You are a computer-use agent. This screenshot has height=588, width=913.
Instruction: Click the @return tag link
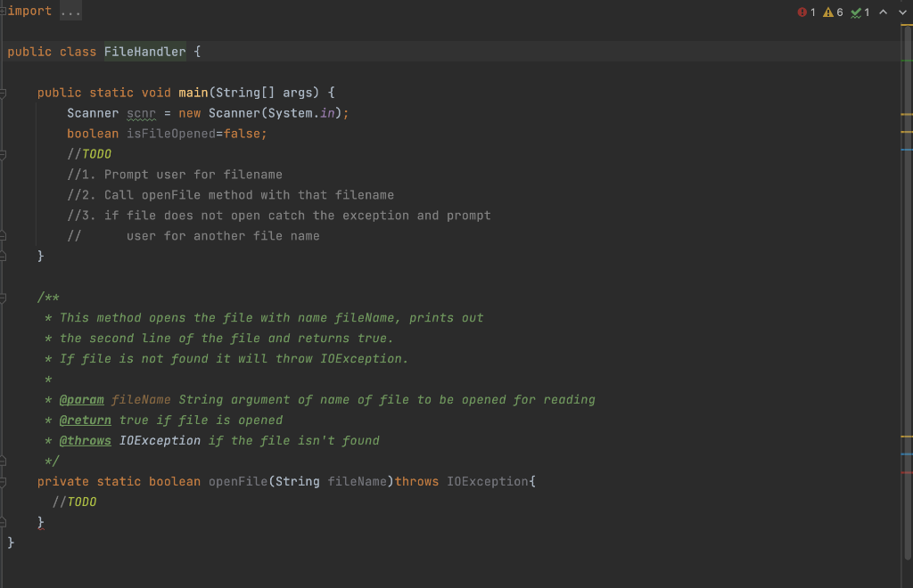tap(84, 420)
